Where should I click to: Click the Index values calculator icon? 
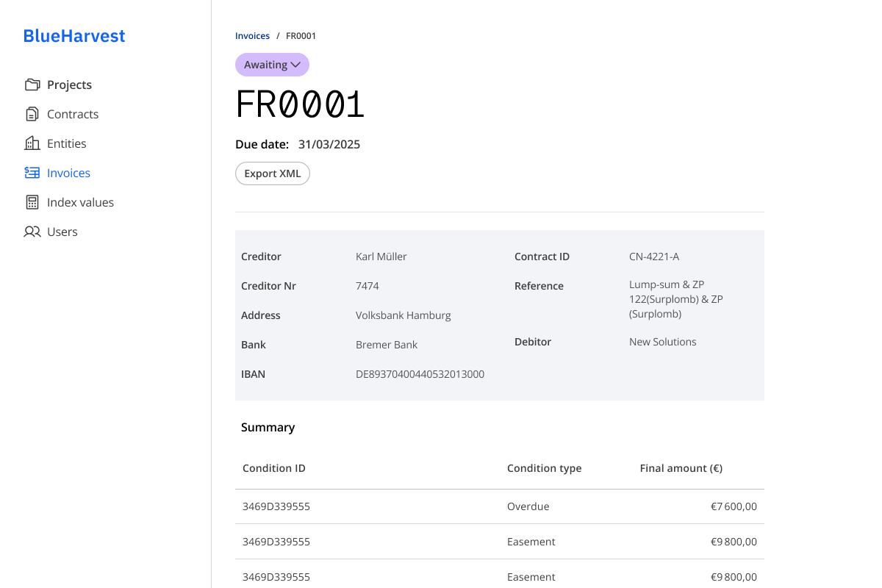pos(32,202)
